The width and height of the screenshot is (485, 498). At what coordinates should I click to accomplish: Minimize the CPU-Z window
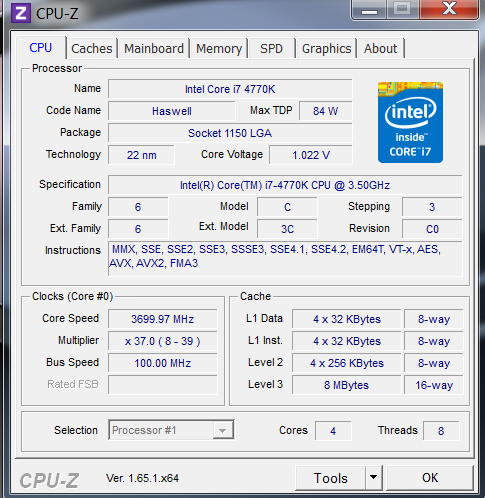coord(369,10)
